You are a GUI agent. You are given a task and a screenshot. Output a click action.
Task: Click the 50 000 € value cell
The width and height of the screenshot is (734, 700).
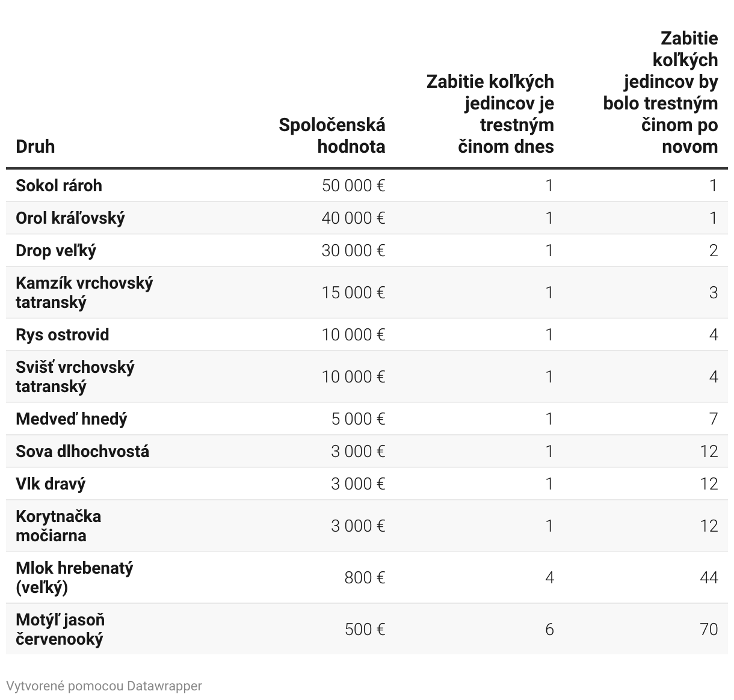click(x=354, y=185)
